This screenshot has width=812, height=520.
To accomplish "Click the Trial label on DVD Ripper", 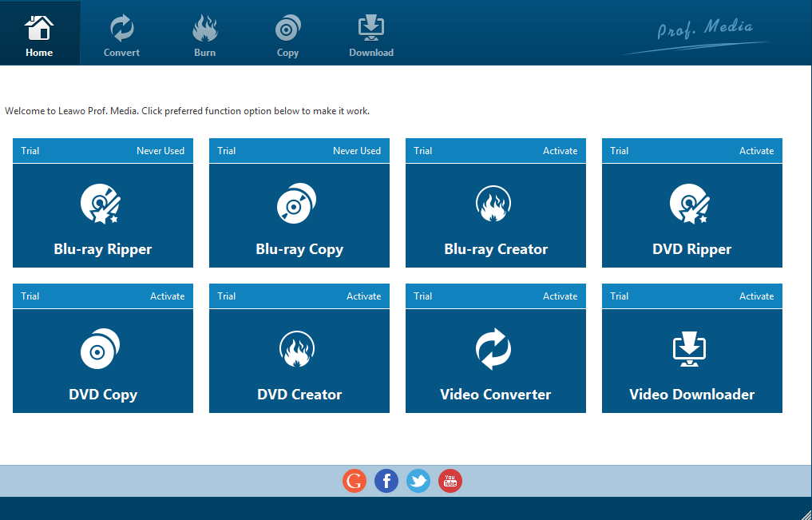I will (x=619, y=151).
